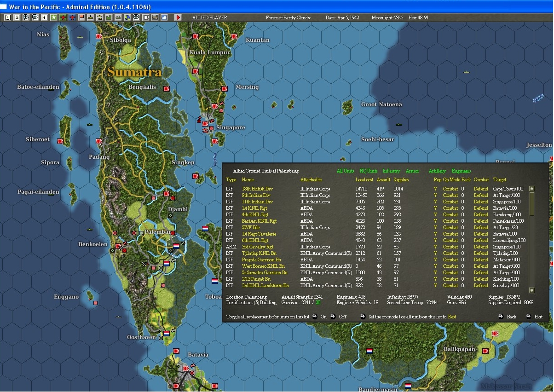Screen dimensions: 554x392
Task: Click the Dutch flag at Palembang hex
Action: [176, 246]
